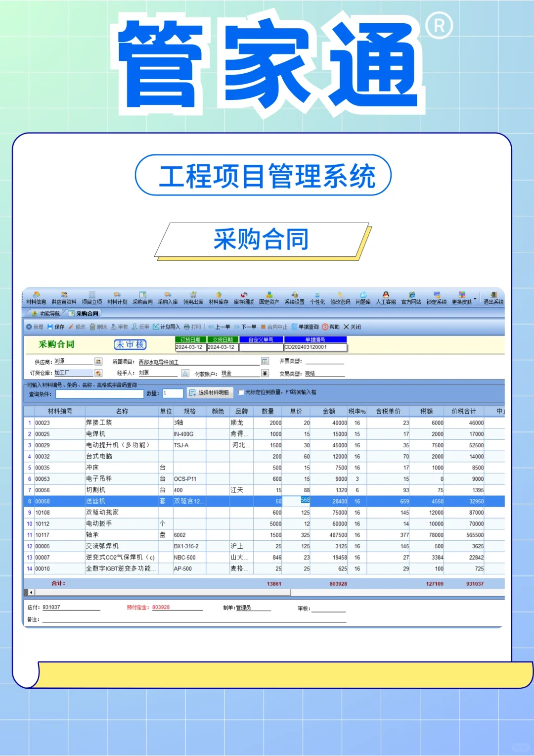534x756 pixels.
Task: Enable 光标定位到数量 checkbox
Action: point(241,393)
